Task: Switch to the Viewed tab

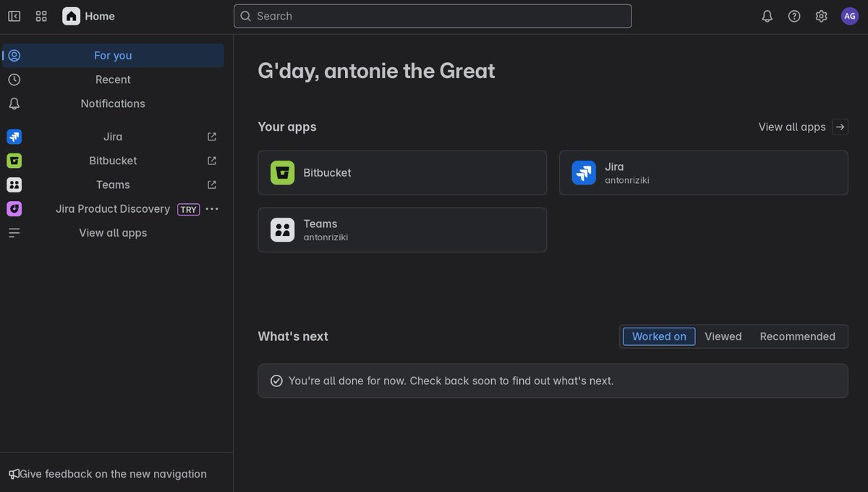Action: [x=723, y=336]
